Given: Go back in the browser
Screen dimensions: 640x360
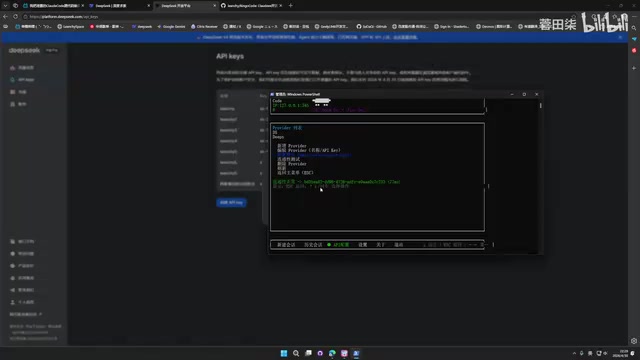Looking at the screenshot, I should 5,17.
